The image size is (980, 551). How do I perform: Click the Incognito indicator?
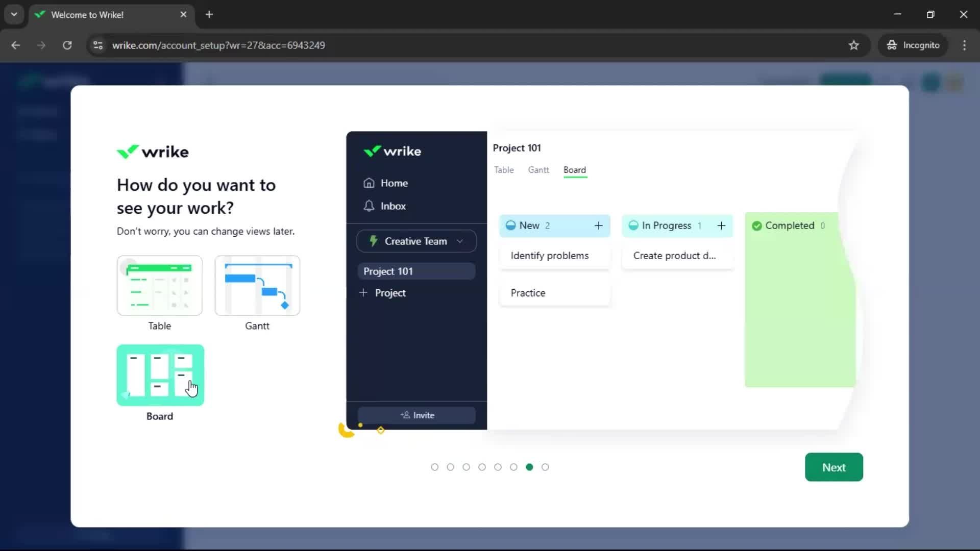(913, 45)
